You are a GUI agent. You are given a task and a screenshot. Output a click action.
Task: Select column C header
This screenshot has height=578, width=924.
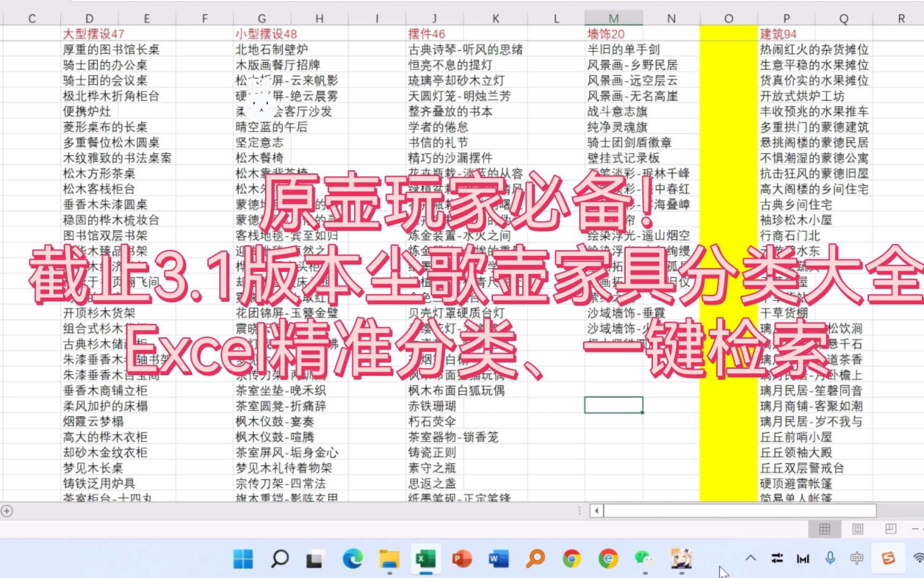click(32, 19)
